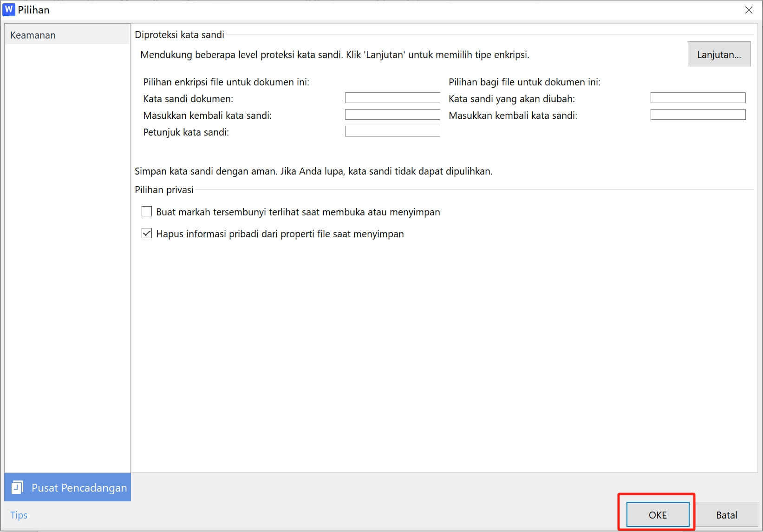Open the Lanjutan encryption options

click(x=718, y=54)
